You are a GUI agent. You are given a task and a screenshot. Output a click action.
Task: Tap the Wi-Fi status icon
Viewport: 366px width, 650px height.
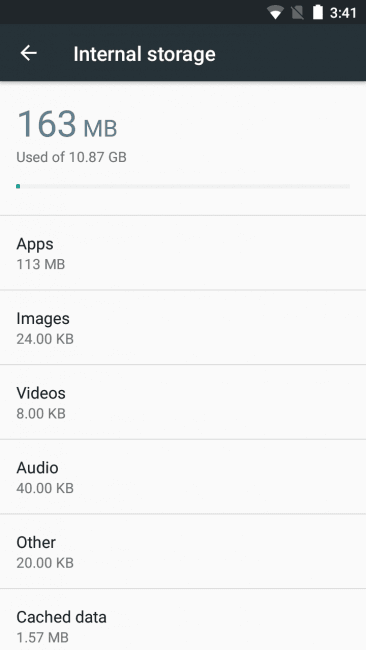275,12
